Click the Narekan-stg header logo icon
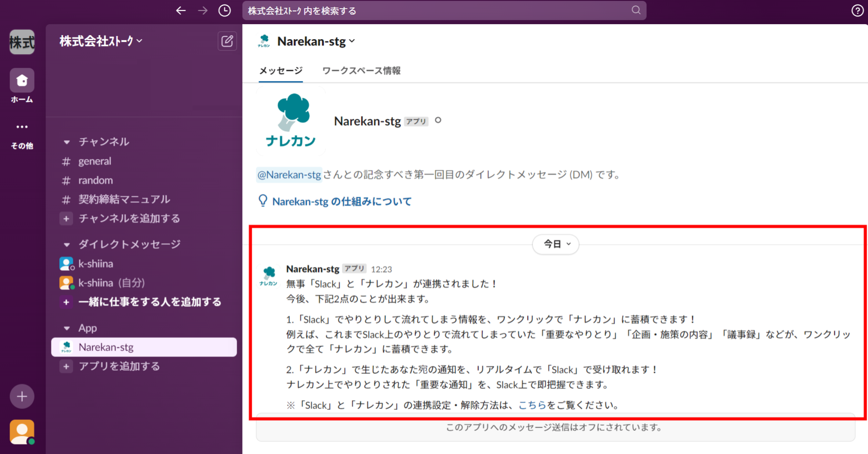 (264, 41)
